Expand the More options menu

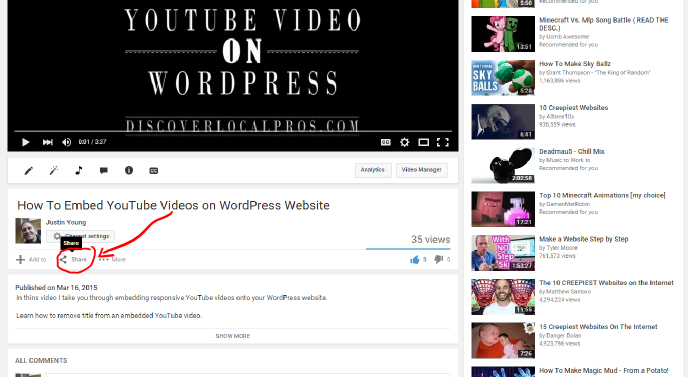(x=112, y=259)
